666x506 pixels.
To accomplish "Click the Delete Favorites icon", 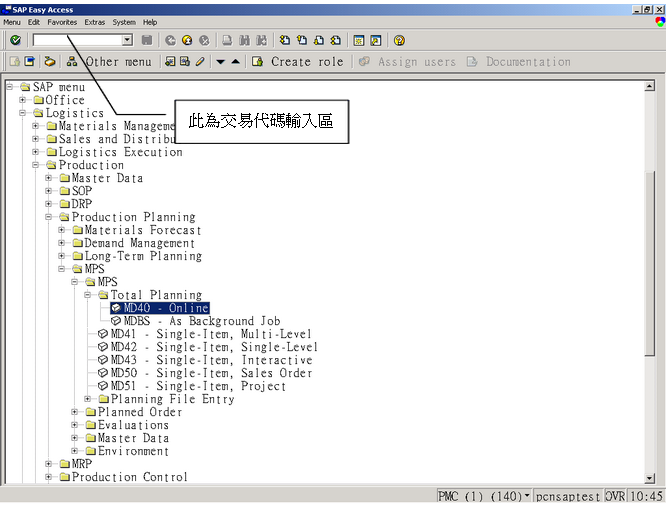I will point(185,62).
